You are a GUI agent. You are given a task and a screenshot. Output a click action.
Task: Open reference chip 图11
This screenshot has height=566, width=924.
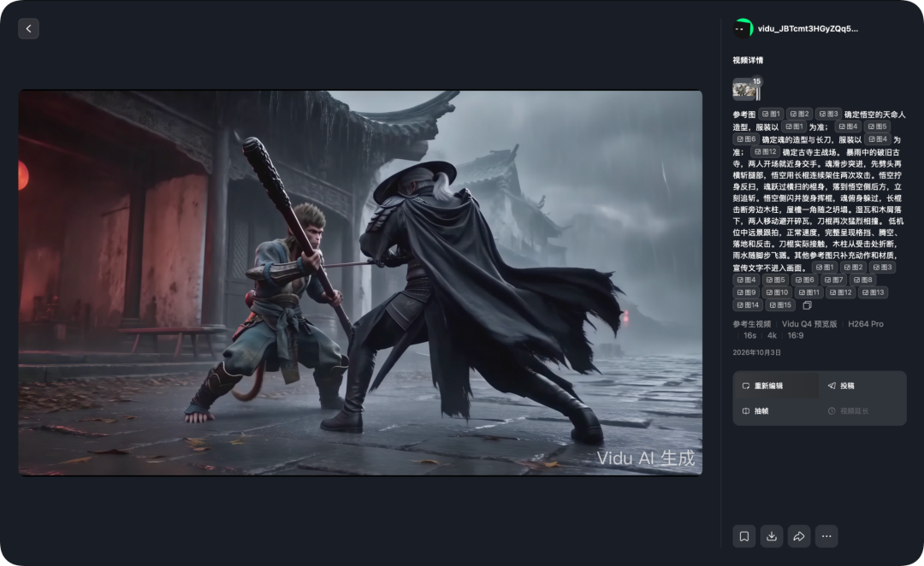point(808,292)
